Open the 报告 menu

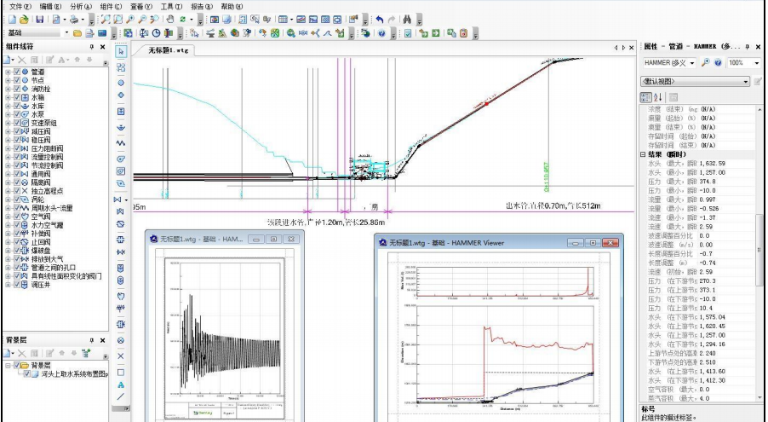(201, 6)
